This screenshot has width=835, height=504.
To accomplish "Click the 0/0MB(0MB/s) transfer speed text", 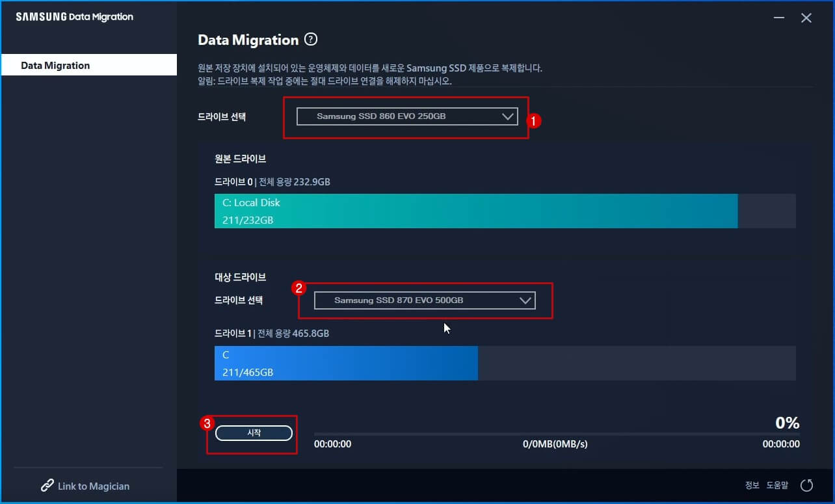I will point(555,444).
